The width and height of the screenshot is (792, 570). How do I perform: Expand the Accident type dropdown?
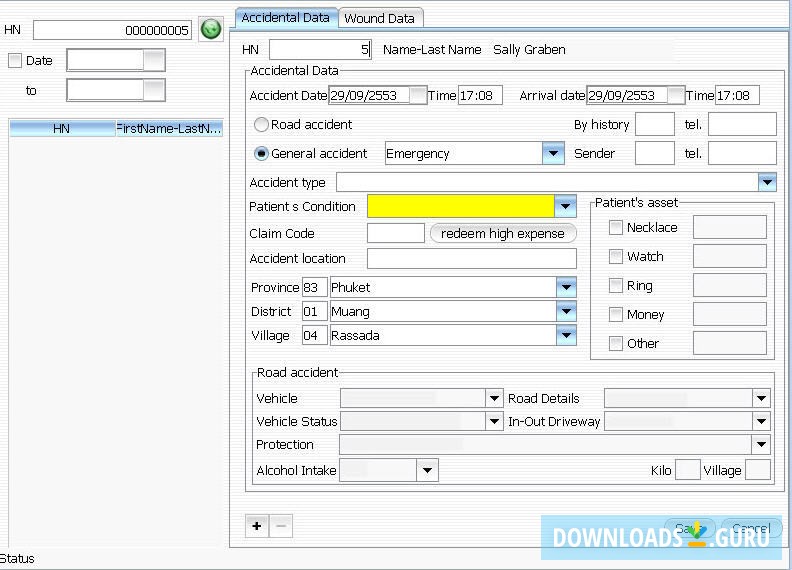click(767, 182)
